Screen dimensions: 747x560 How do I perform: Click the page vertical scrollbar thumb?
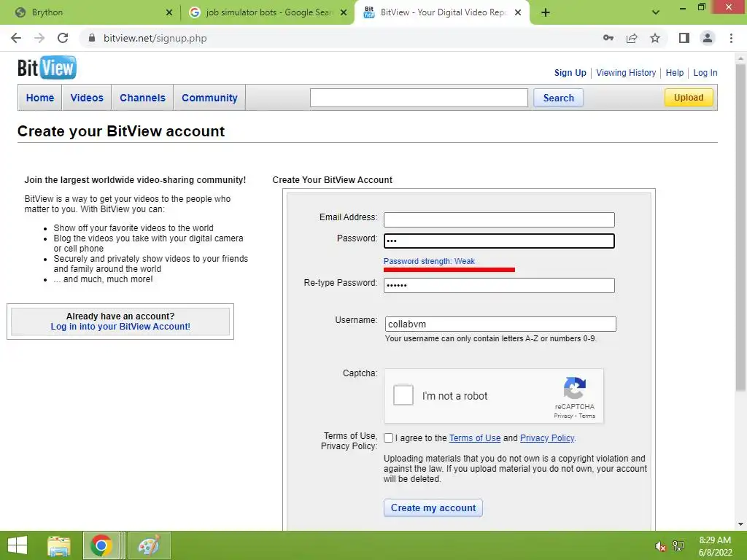[741, 228]
